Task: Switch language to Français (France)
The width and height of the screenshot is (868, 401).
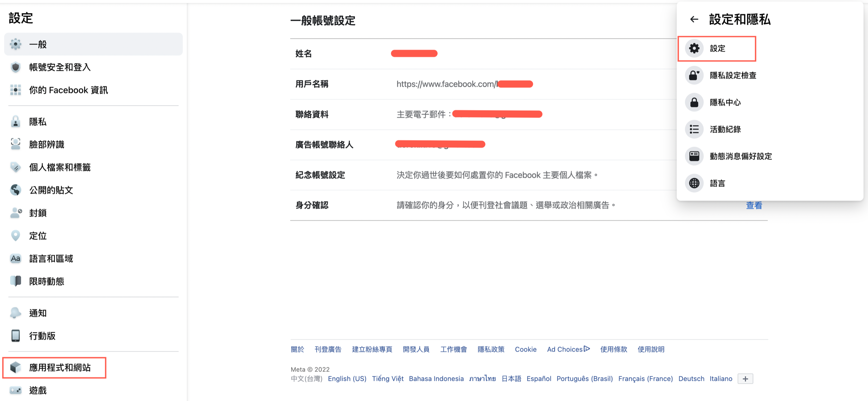Action: (x=645, y=379)
